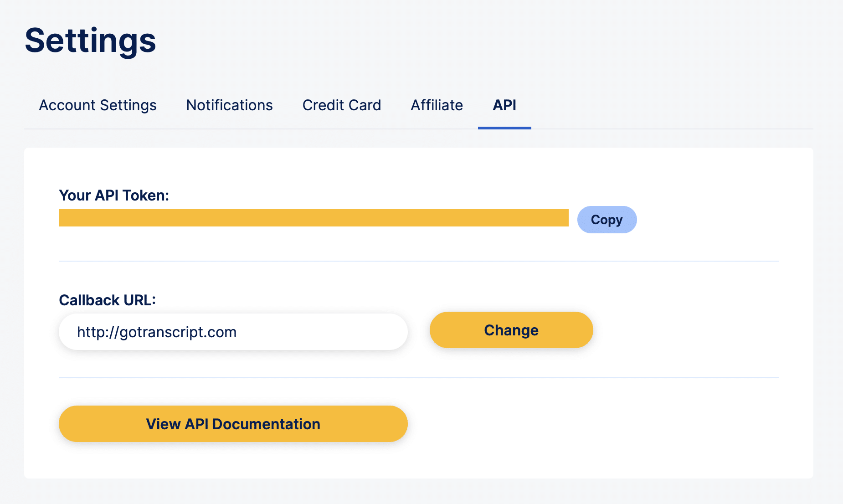Click inside the callback URL input field

[232, 332]
